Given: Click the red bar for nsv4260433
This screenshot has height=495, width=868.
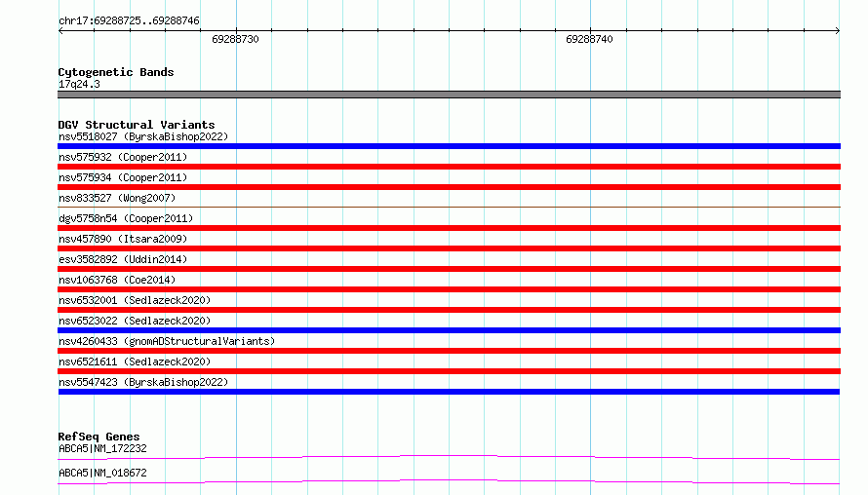Looking at the screenshot, I should pyautogui.click(x=449, y=351).
